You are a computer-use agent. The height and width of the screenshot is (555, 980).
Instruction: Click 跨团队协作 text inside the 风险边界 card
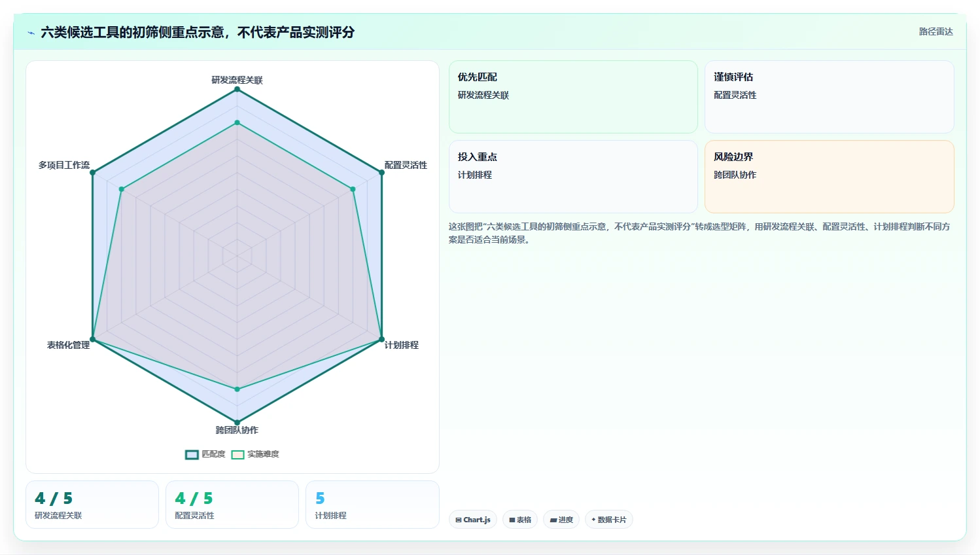coord(735,175)
